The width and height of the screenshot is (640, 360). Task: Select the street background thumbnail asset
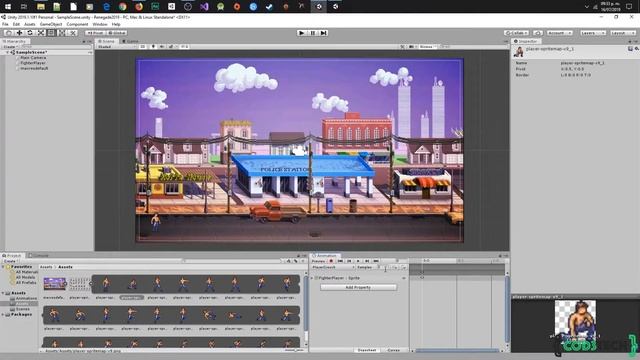click(x=55, y=284)
